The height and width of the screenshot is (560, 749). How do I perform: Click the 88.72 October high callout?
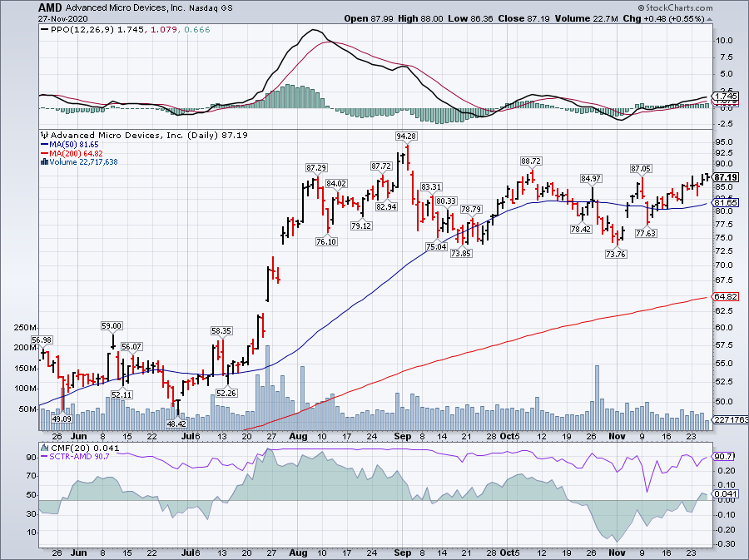(531, 161)
